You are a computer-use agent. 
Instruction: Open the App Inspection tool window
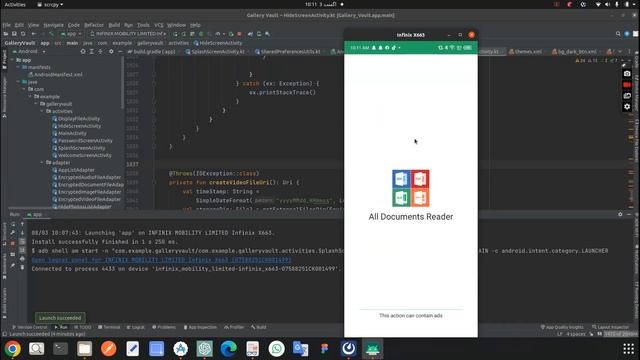click(200, 327)
